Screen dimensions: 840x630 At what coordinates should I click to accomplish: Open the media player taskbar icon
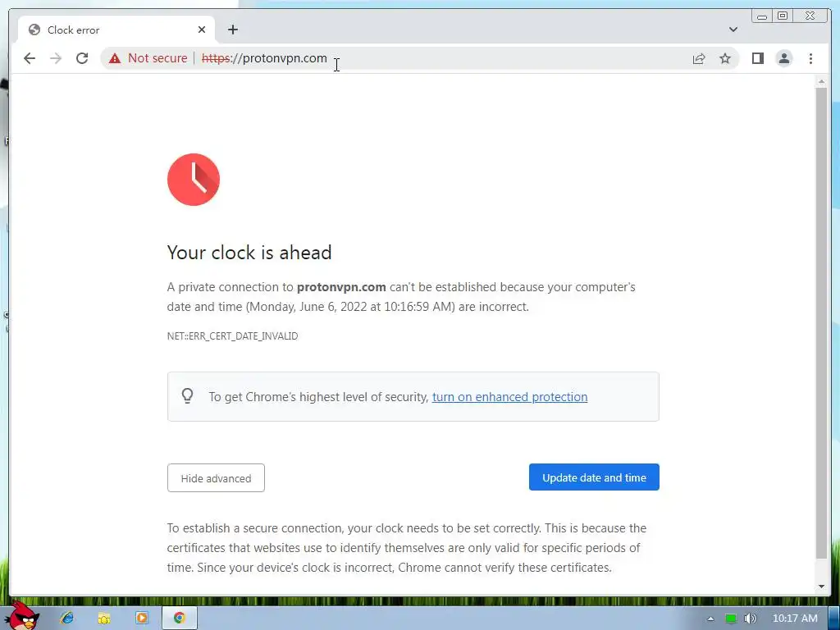coord(141,619)
